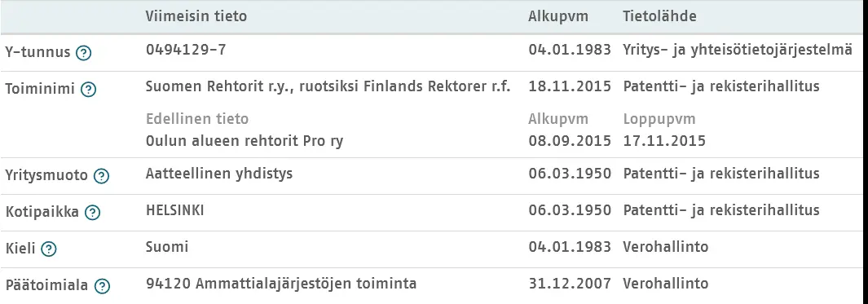Select the Viimeisin tieto column header
The height and width of the screenshot is (304, 868).
coord(196,16)
